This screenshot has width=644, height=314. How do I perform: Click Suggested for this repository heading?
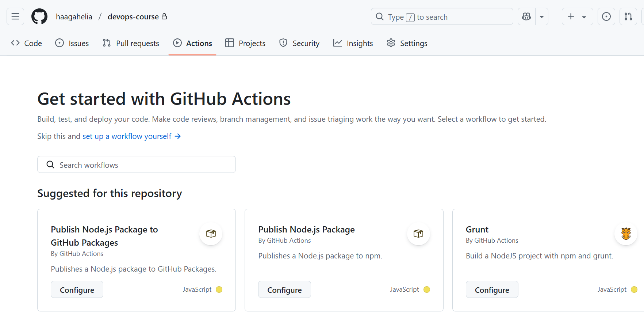pos(110,193)
